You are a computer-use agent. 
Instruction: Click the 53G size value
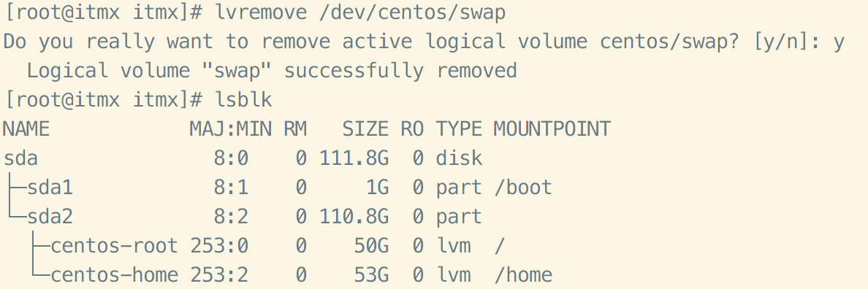371,274
